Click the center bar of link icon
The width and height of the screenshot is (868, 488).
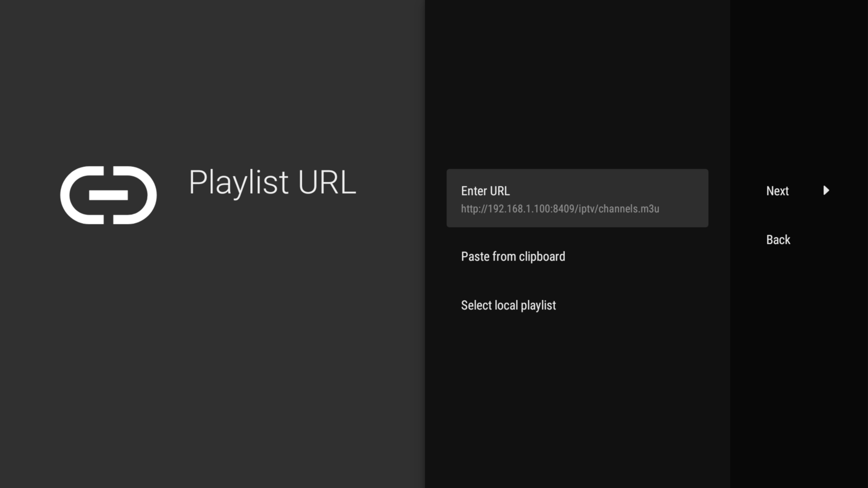(108, 195)
